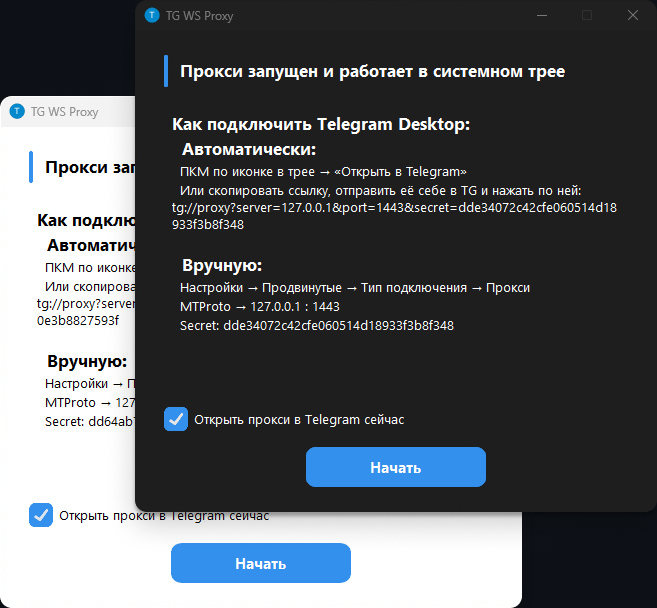The image size is (657, 608).
Task: Uncheck Открыть прокси в Telegram in dark window
Action: (x=176, y=419)
